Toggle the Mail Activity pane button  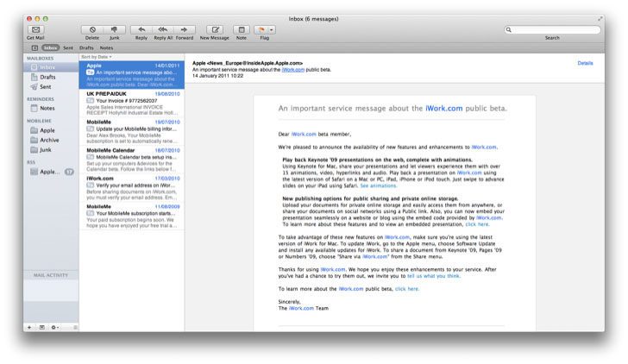42,328
